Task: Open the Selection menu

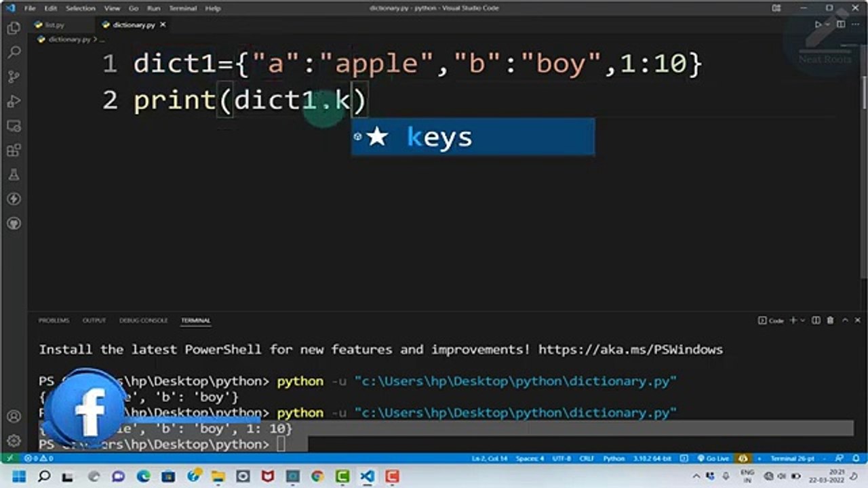Action: pos(81,8)
